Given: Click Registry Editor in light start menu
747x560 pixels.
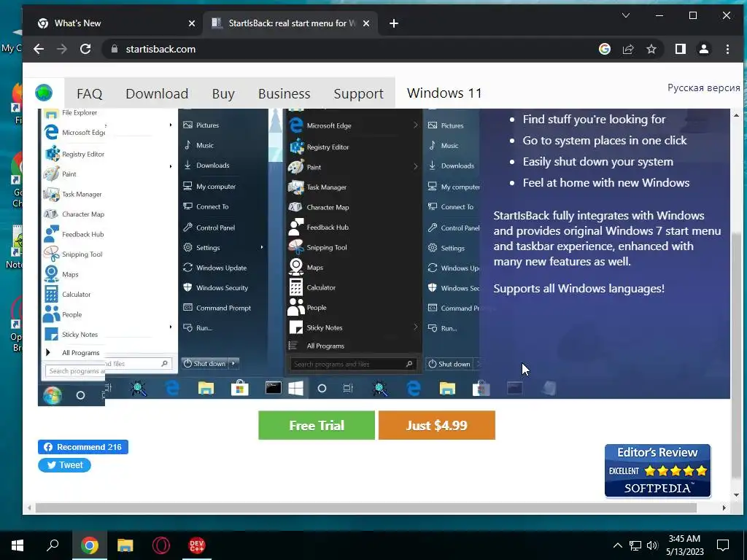Looking at the screenshot, I should 74,154.
